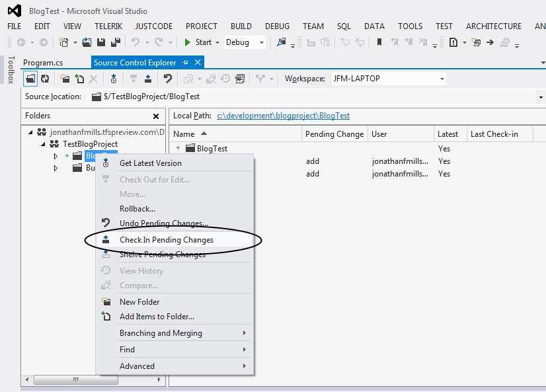Screen dimensions: 546x392
Task: Open the Advanced submenu in context menu
Action: click(x=176, y=366)
